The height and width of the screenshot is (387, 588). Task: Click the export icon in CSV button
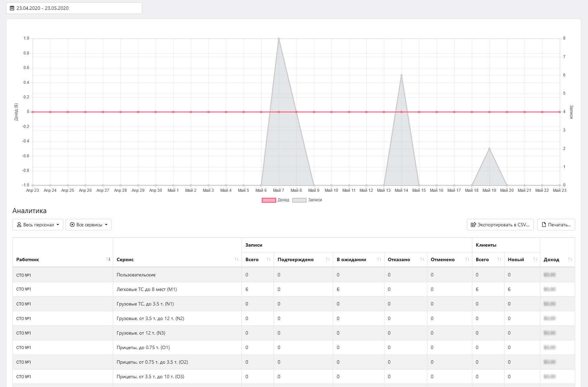(473, 225)
